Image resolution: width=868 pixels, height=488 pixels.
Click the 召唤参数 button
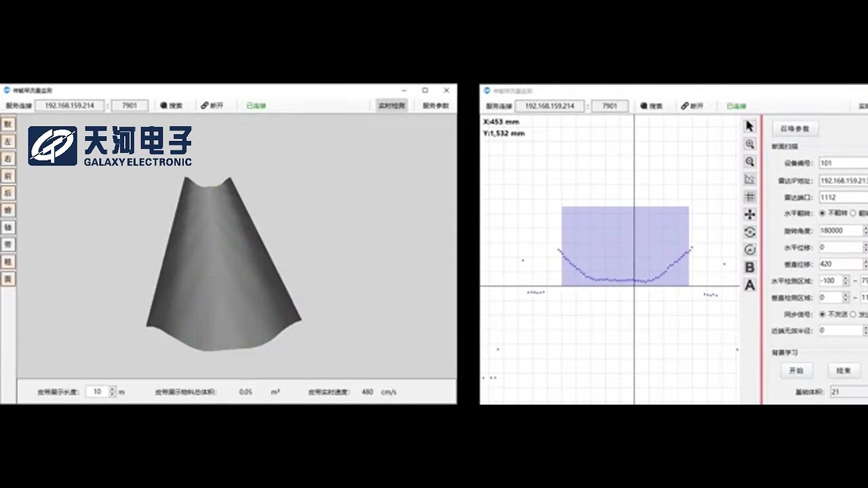pyautogui.click(x=795, y=129)
